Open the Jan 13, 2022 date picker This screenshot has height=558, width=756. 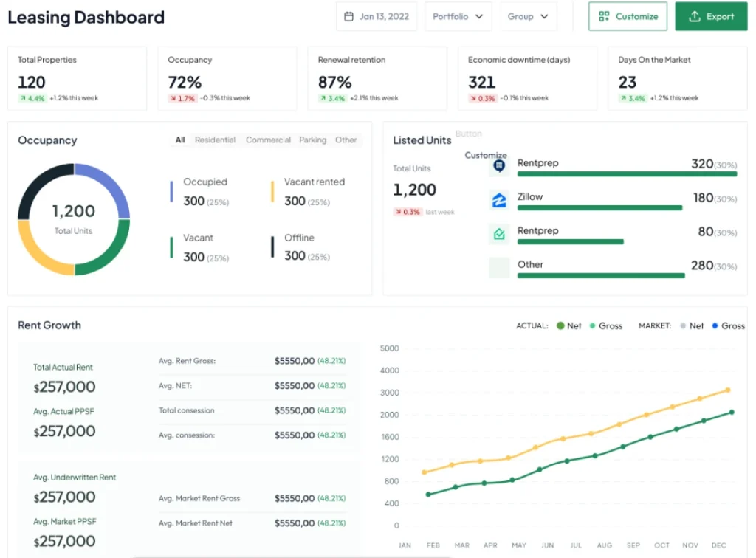click(377, 16)
